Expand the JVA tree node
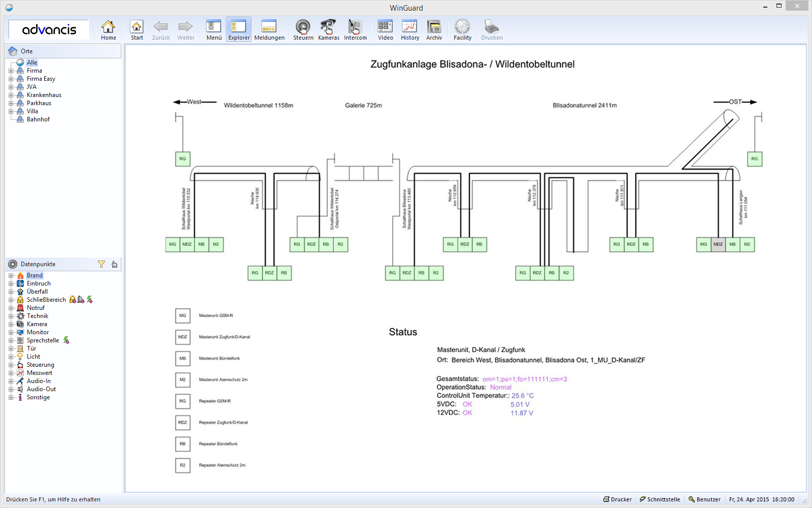 coord(11,87)
